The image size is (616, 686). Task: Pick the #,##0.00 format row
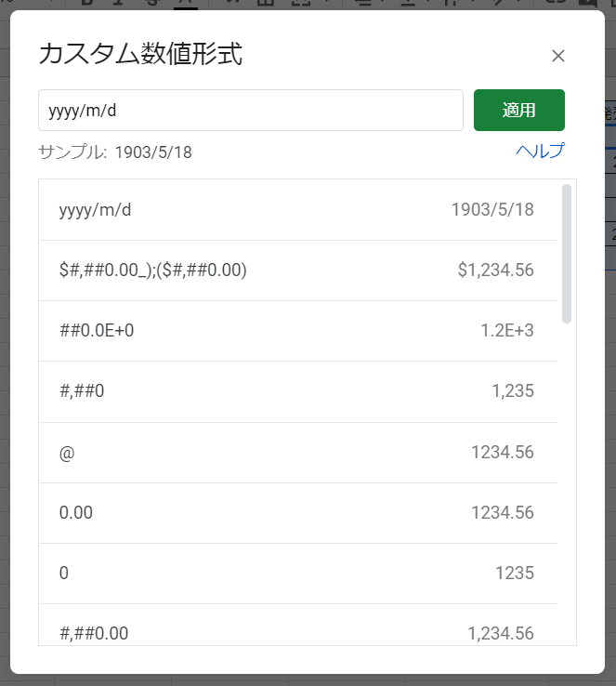pos(298,625)
